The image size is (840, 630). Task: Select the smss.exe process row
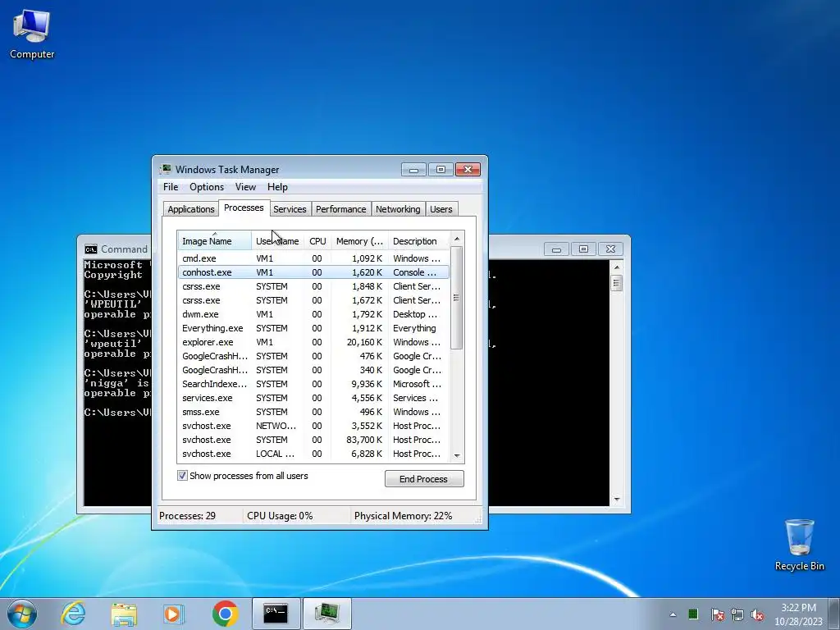pyautogui.click(x=313, y=412)
